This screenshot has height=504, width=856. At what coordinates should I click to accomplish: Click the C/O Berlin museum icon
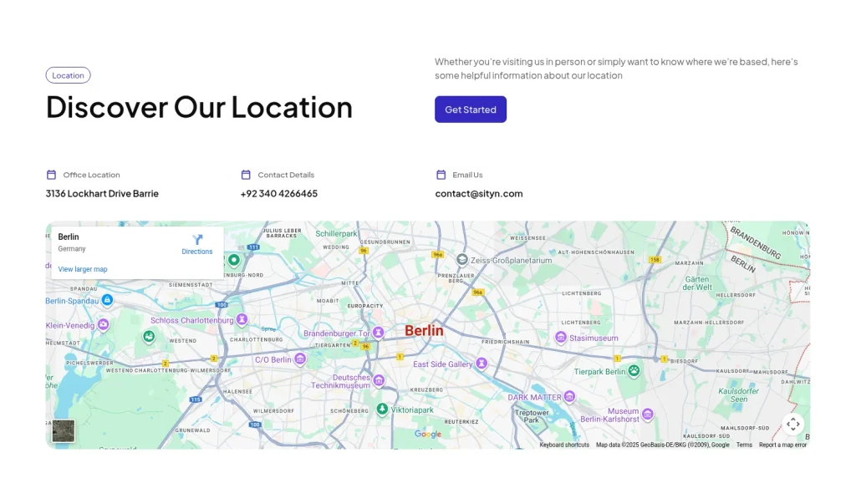(x=298, y=359)
